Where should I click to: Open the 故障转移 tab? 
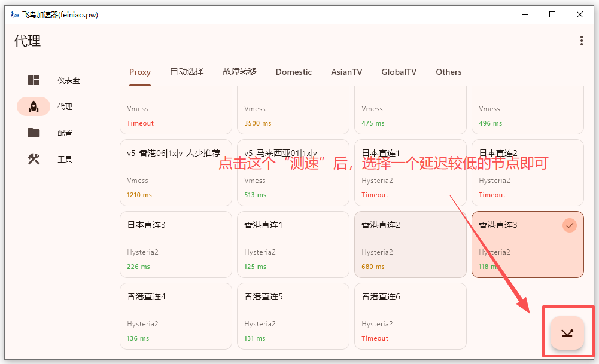239,71
